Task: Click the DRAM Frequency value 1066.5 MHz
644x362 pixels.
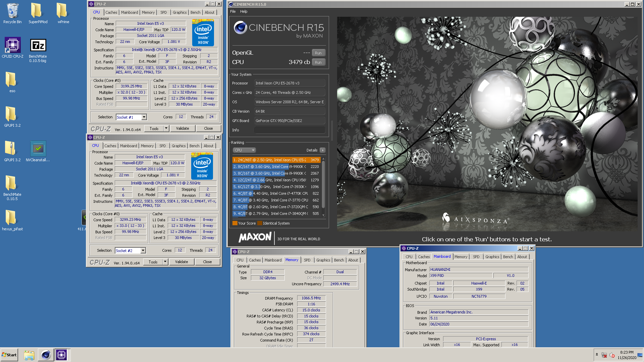Action: click(x=311, y=298)
